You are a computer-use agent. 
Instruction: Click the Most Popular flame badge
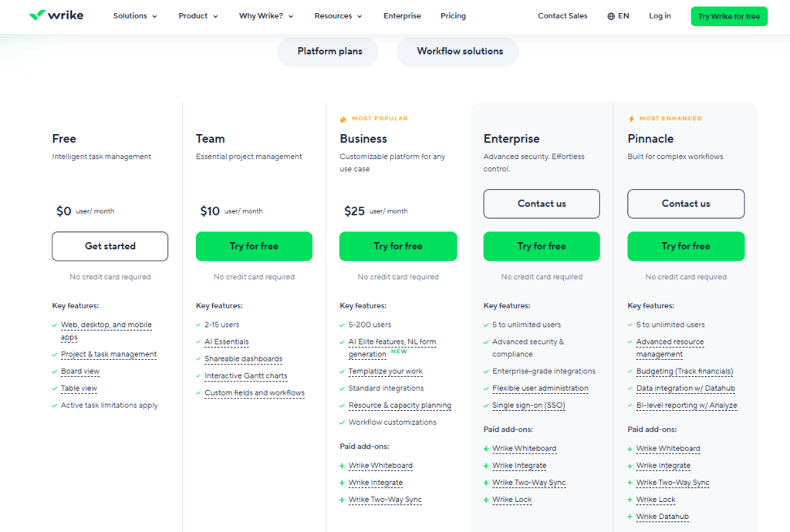[x=343, y=119]
